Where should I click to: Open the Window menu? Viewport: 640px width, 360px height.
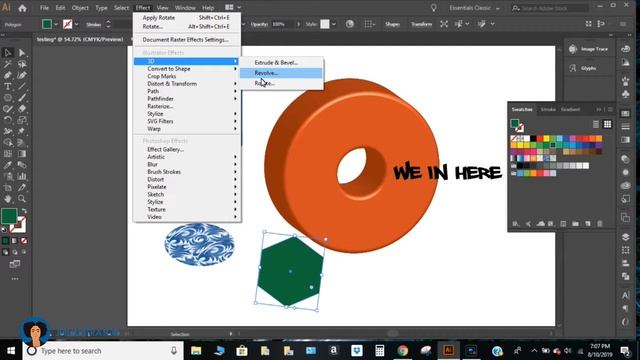click(x=185, y=8)
